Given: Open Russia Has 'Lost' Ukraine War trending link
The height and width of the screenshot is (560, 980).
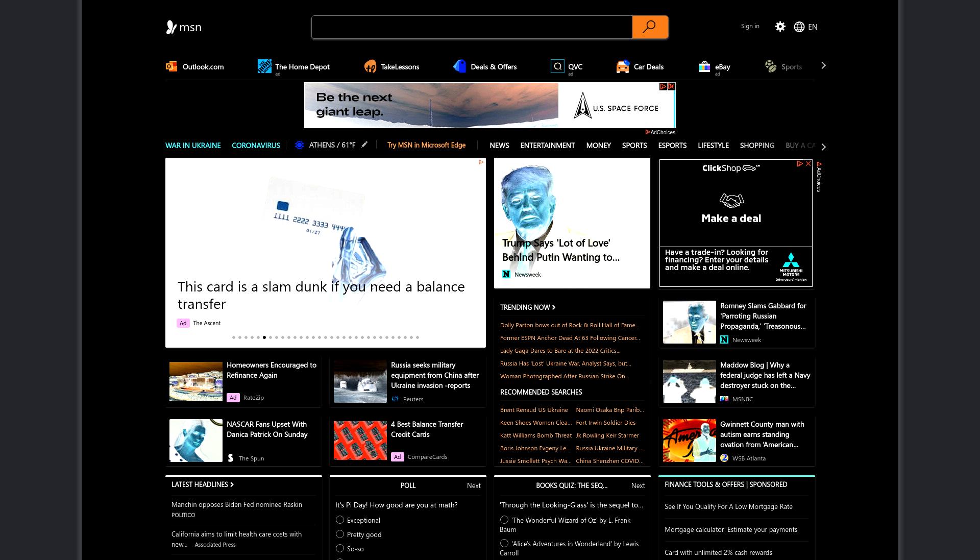Looking at the screenshot, I should click(x=566, y=363).
